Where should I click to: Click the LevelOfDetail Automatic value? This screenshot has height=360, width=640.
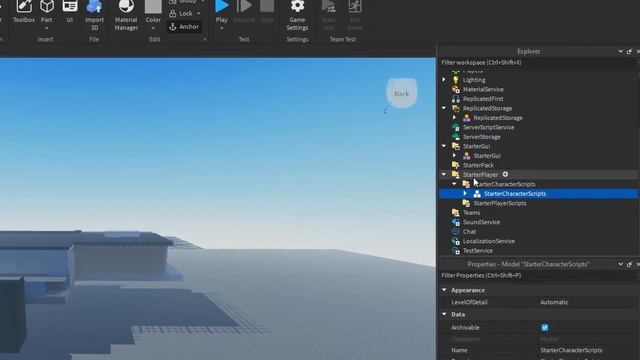[x=554, y=302]
